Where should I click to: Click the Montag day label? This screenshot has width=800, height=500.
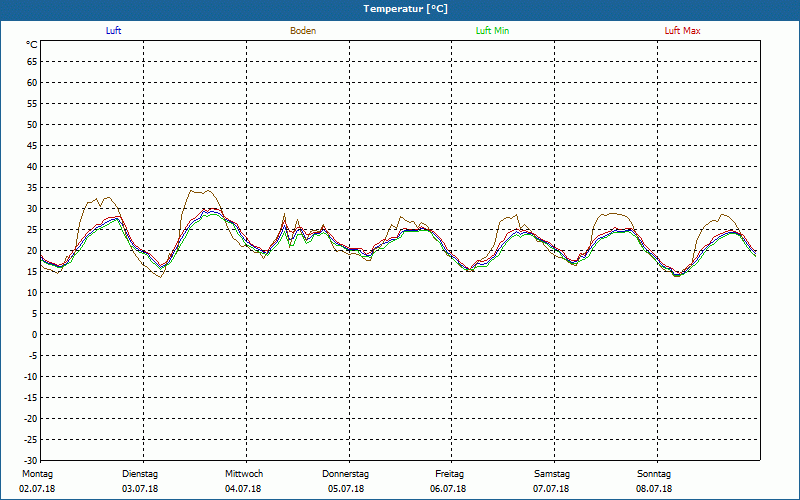coord(37,474)
